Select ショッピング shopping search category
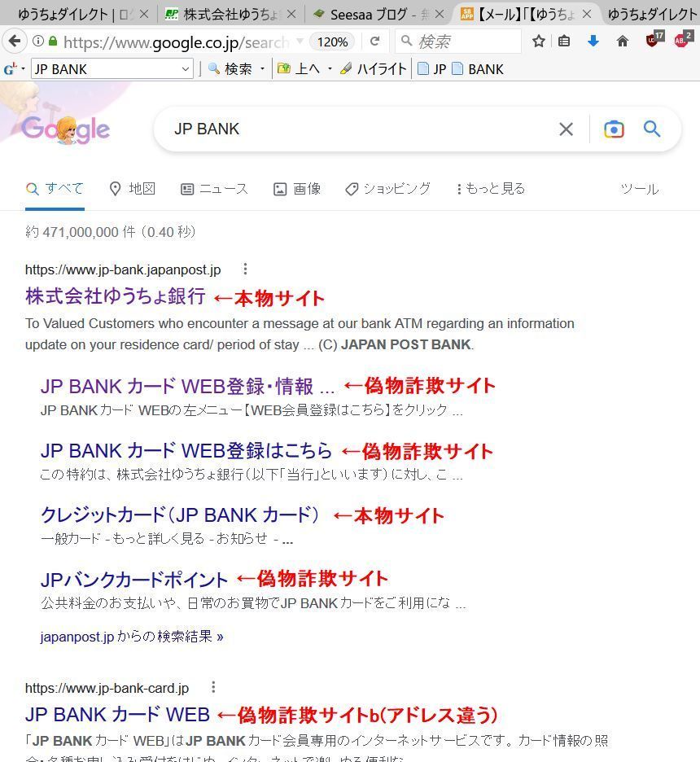700x762 pixels. click(387, 189)
